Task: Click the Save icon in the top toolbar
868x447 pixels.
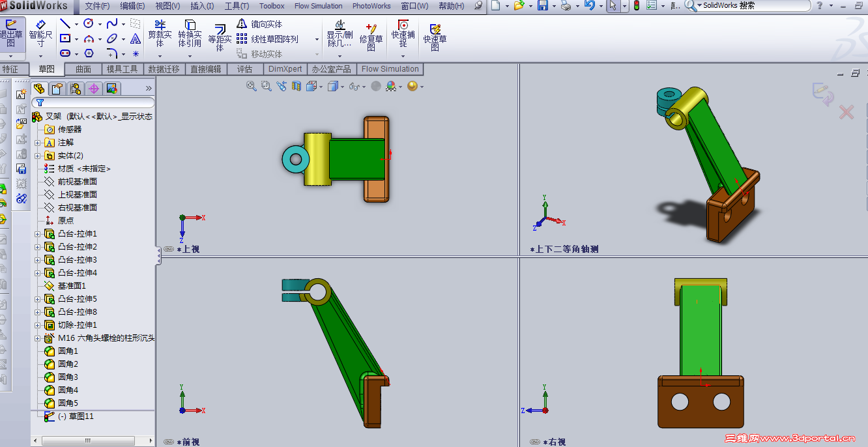Action: [542, 6]
